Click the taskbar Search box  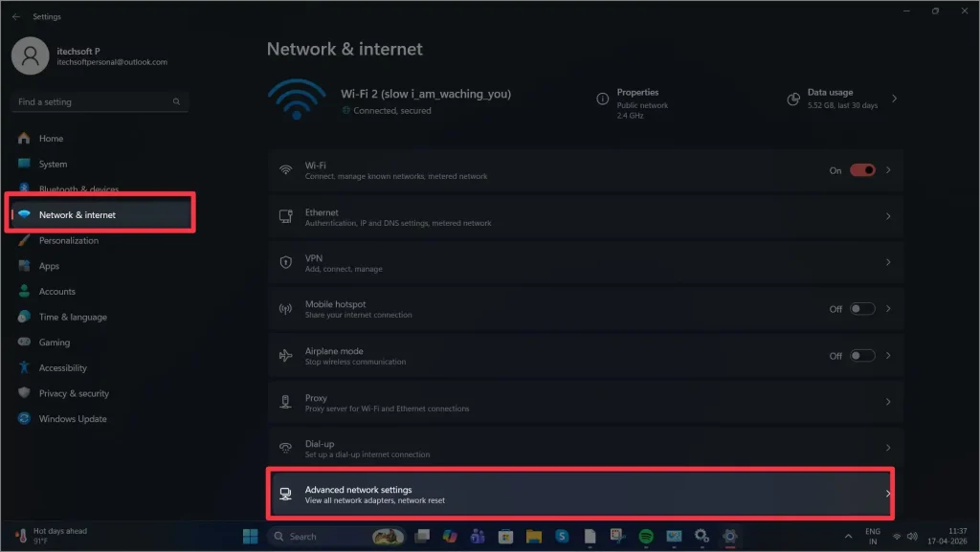[337, 537]
